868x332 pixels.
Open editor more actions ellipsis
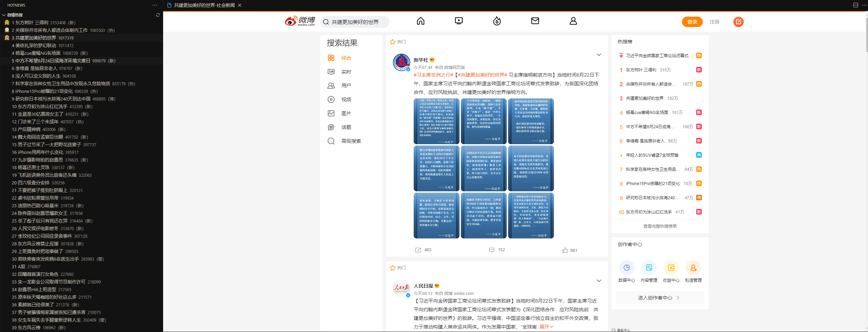tap(864, 5)
